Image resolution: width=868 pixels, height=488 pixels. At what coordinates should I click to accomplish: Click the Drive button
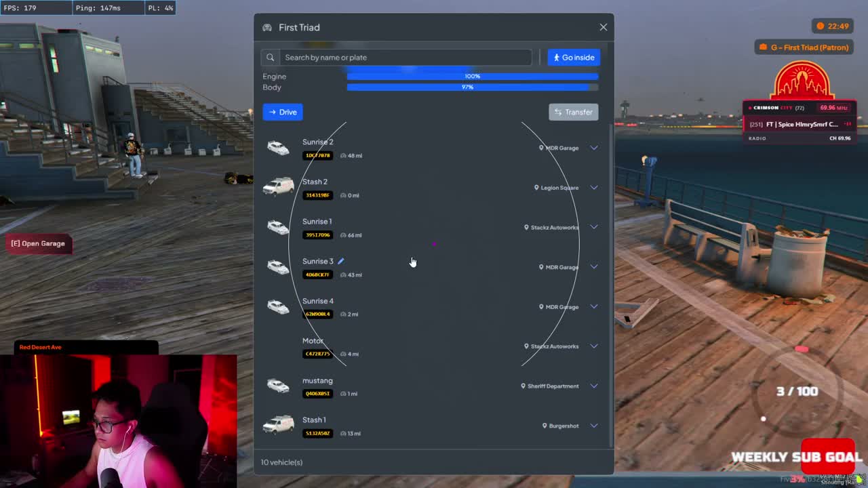click(283, 112)
